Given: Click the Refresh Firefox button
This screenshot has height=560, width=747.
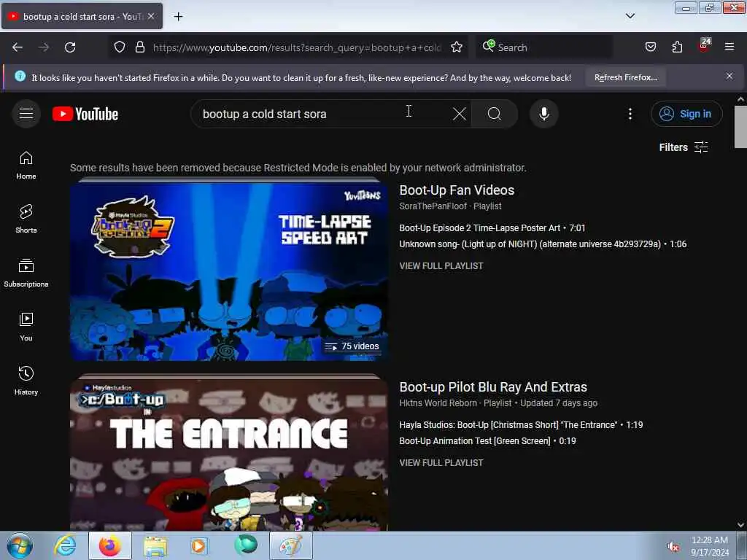Looking at the screenshot, I should tap(625, 77).
